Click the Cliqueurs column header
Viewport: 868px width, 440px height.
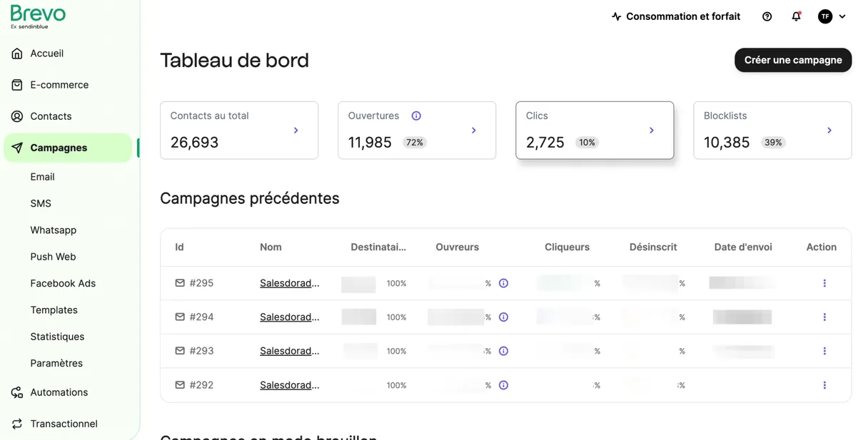(567, 247)
